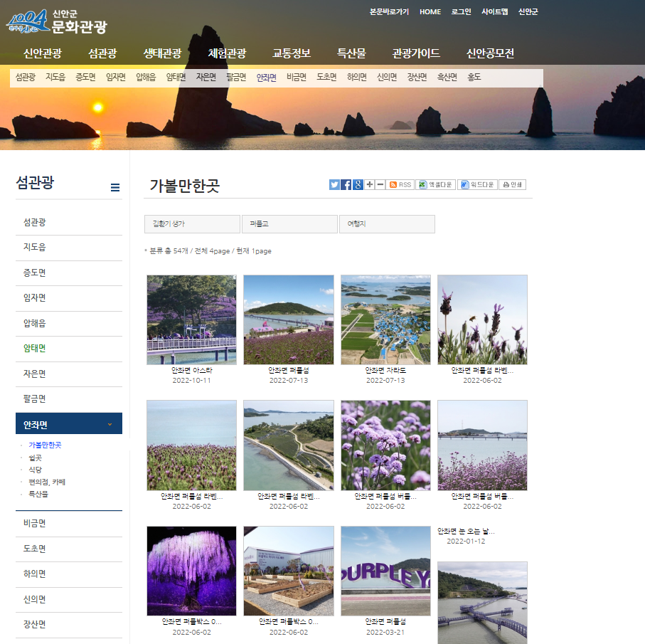Share the page on Google Plus
This screenshot has width=645, height=644.
(358, 184)
